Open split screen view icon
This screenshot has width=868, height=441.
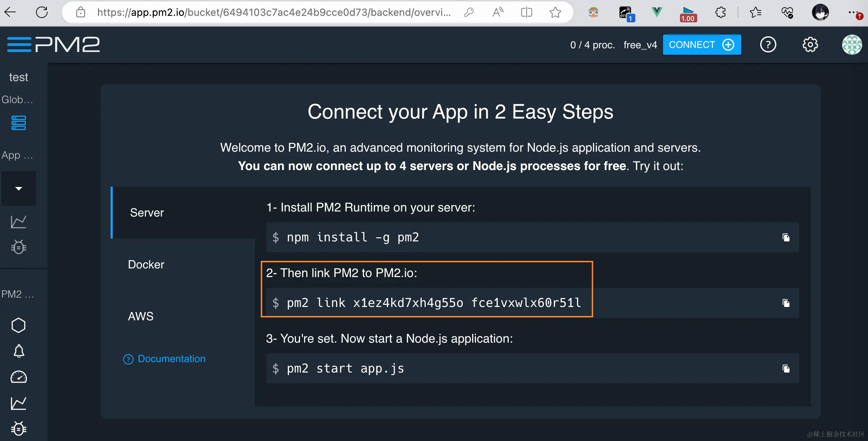527,12
